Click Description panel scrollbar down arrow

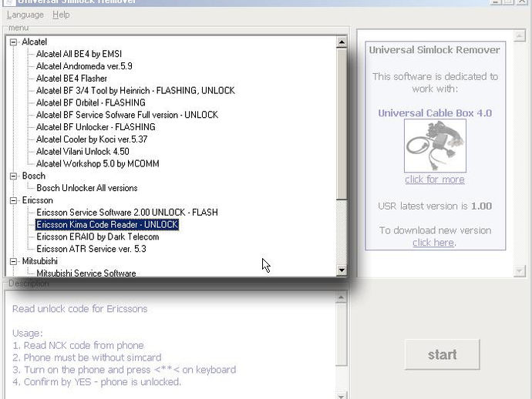[x=342, y=396]
